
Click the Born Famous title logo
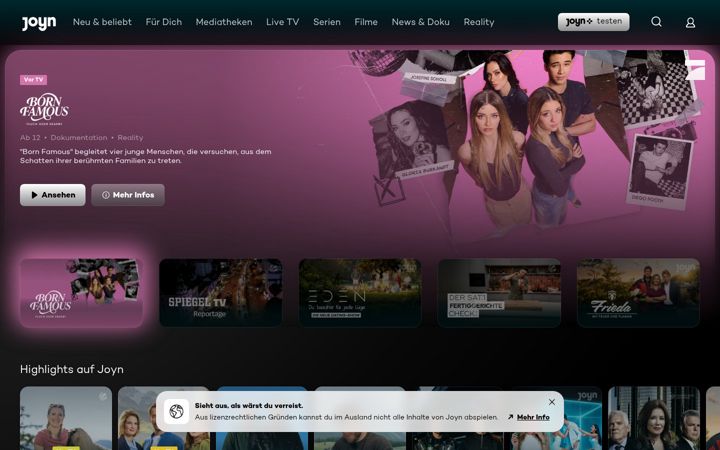44,109
